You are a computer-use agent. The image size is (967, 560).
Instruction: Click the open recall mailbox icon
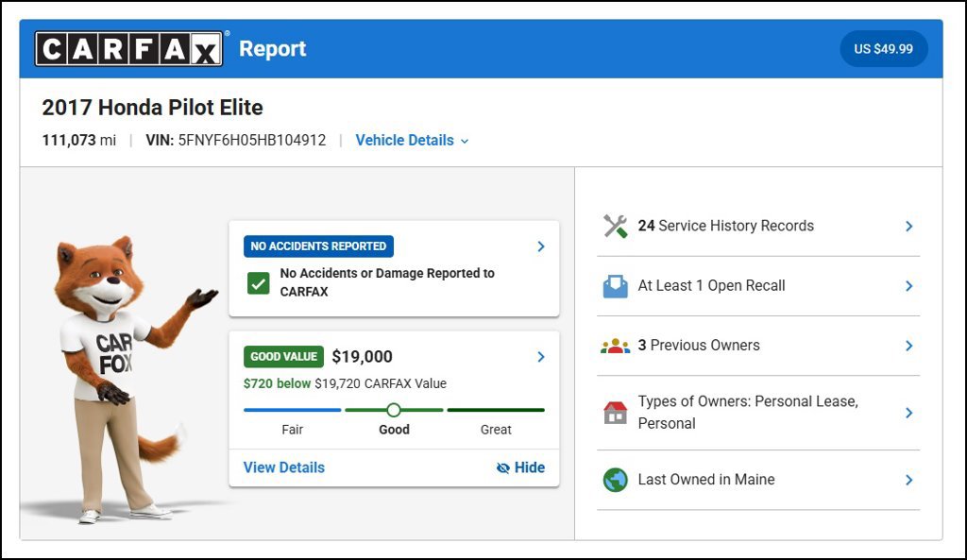click(x=615, y=286)
